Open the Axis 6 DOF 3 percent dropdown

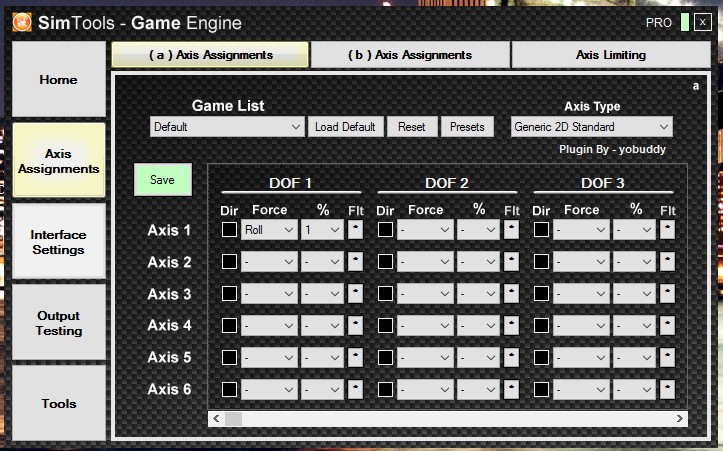coord(634,389)
